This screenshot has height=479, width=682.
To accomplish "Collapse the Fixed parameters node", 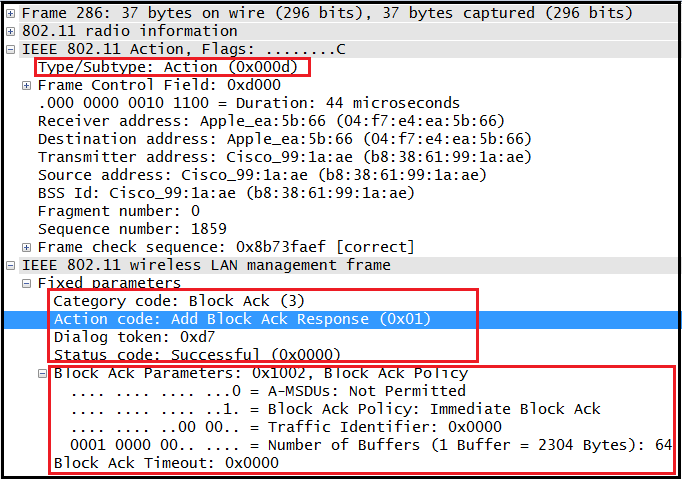I will pyautogui.click(x=27, y=283).
